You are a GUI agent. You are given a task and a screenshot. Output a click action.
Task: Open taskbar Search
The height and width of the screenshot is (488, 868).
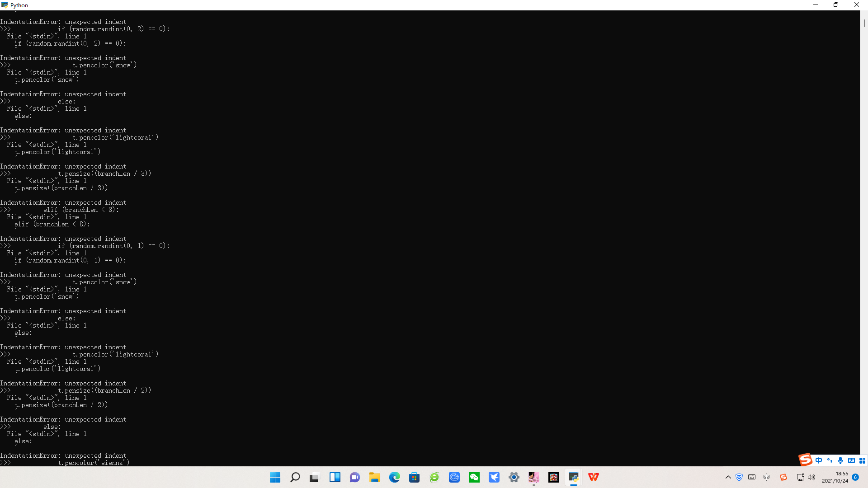pyautogui.click(x=295, y=477)
